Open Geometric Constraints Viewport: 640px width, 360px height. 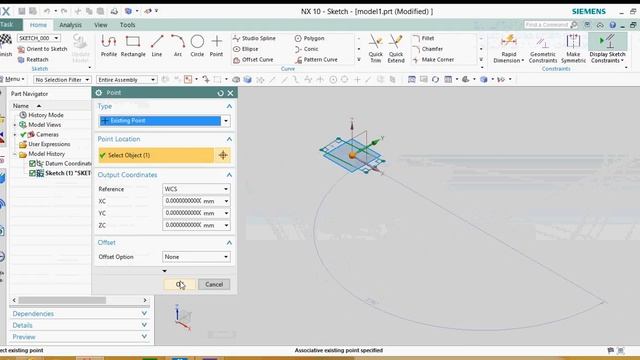(x=542, y=49)
